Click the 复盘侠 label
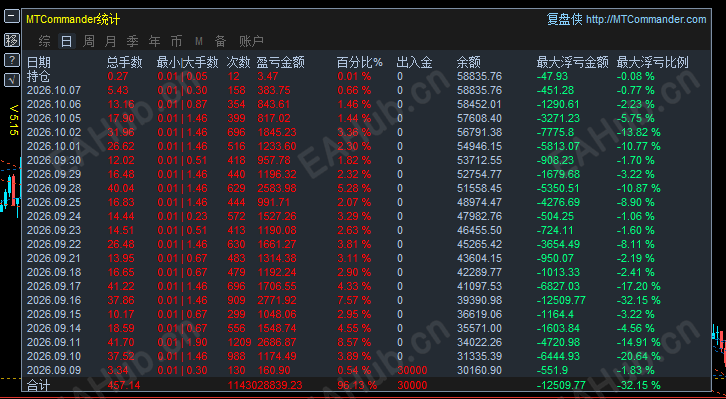 565,19
